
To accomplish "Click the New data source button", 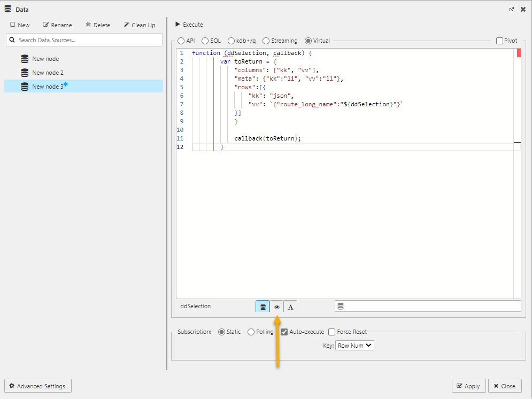I will pyautogui.click(x=20, y=25).
